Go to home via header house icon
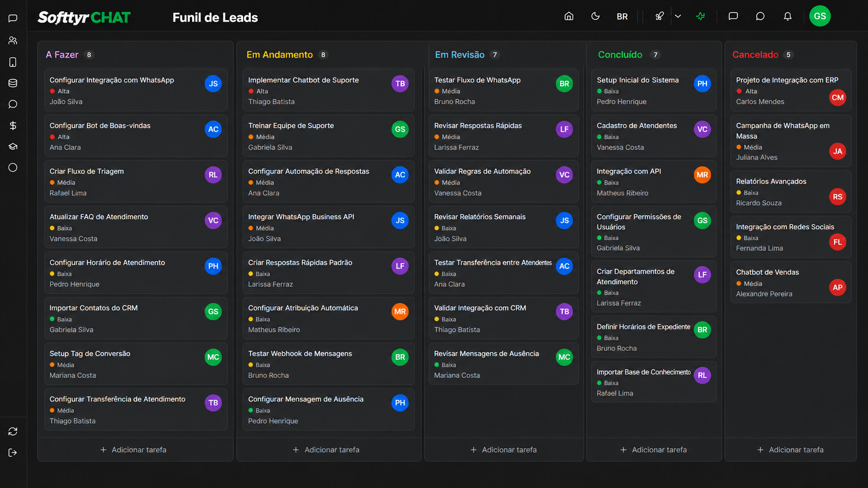 coord(569,16)
